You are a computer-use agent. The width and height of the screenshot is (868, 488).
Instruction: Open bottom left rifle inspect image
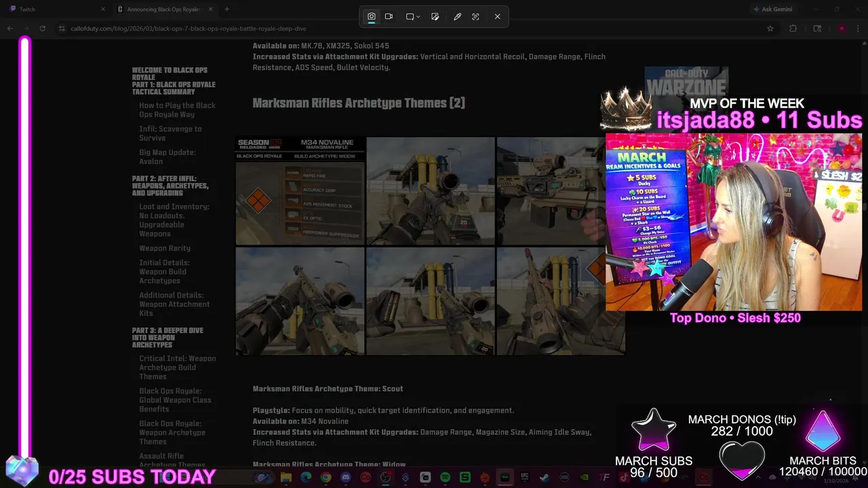[x=300, y=301]
